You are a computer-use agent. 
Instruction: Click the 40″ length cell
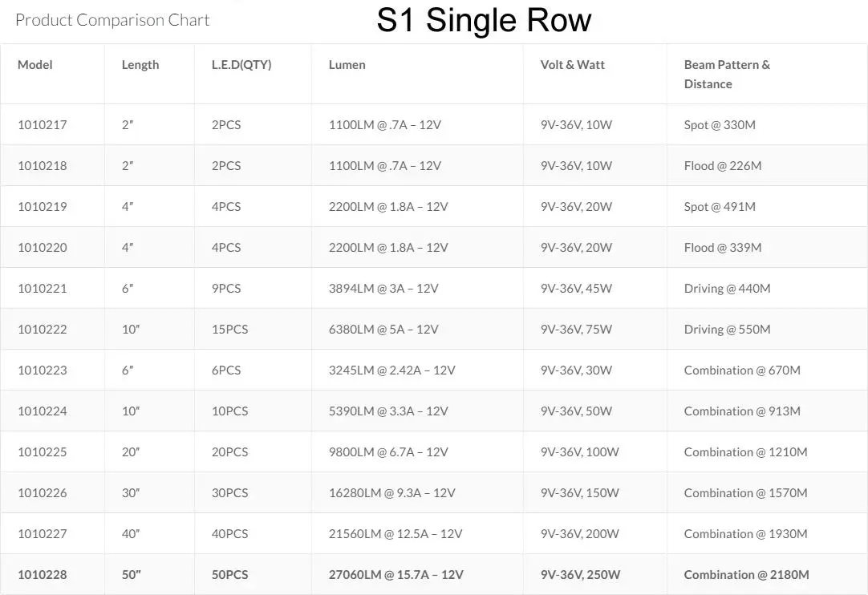click(131, 534)
